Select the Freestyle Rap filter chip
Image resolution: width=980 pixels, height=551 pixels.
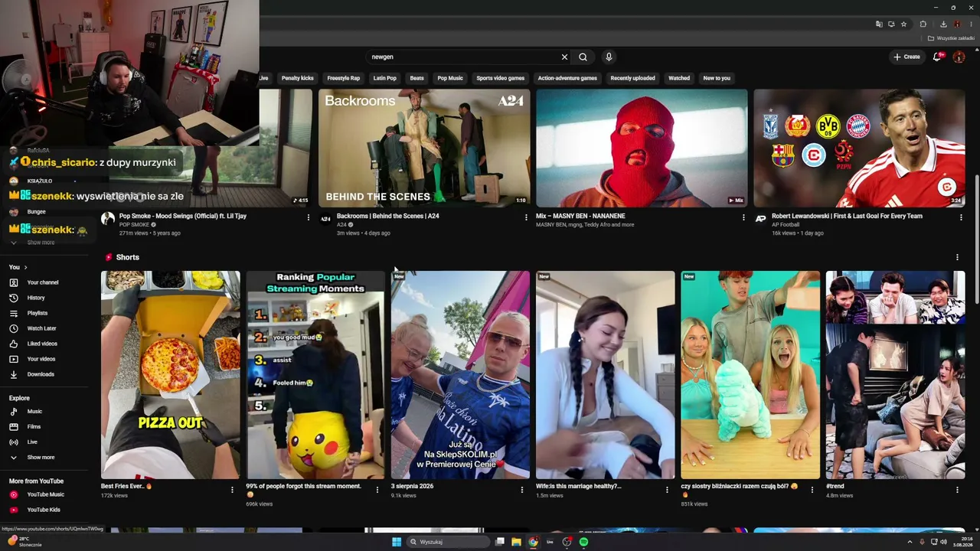344,78
